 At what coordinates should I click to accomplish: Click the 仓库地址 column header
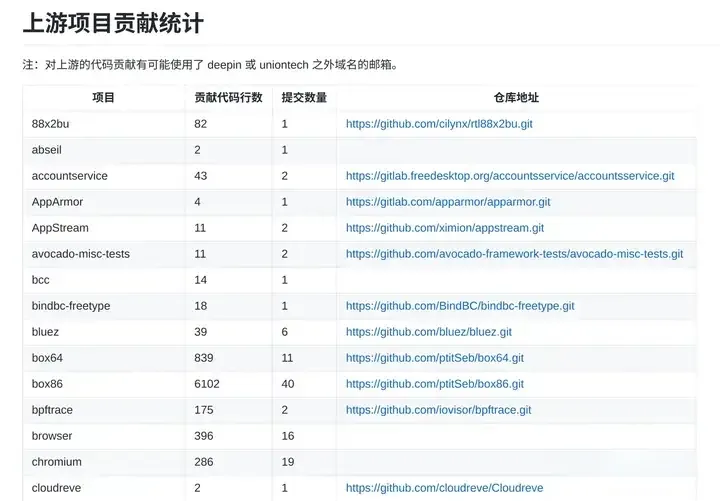point(516,97)
